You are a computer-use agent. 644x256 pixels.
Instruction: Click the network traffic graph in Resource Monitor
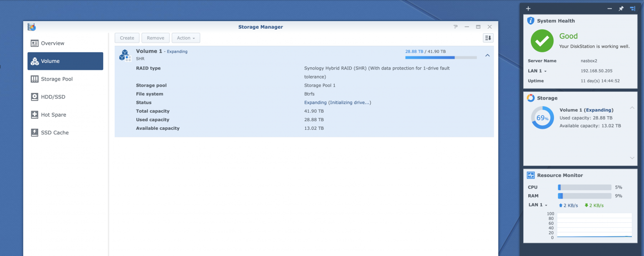pos(595,225)
